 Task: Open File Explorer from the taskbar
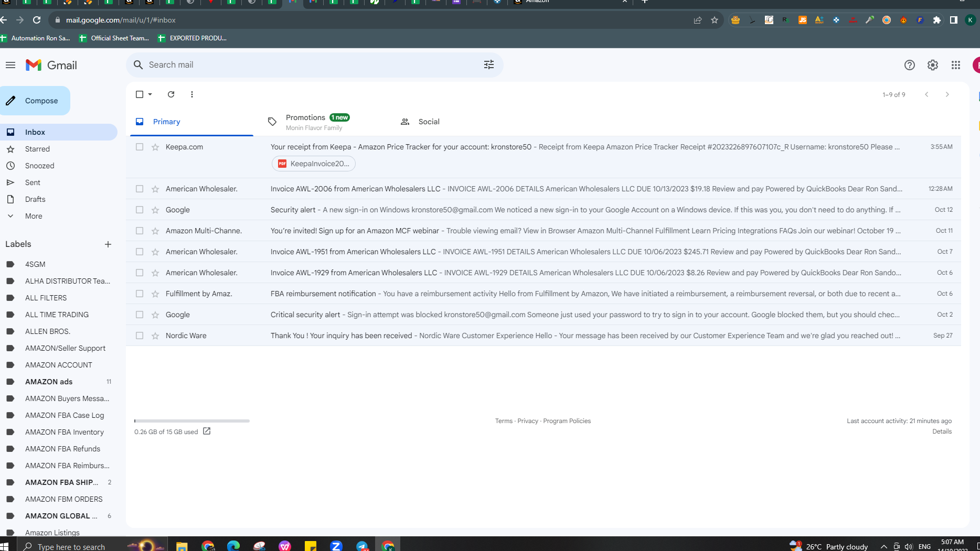[x=182, y=546]
